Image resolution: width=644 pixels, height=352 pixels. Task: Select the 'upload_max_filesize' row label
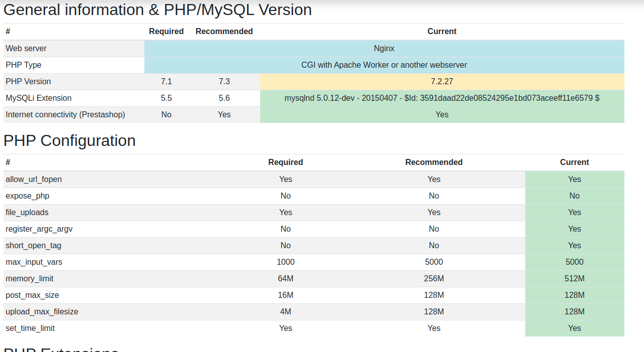click(42, 312)
